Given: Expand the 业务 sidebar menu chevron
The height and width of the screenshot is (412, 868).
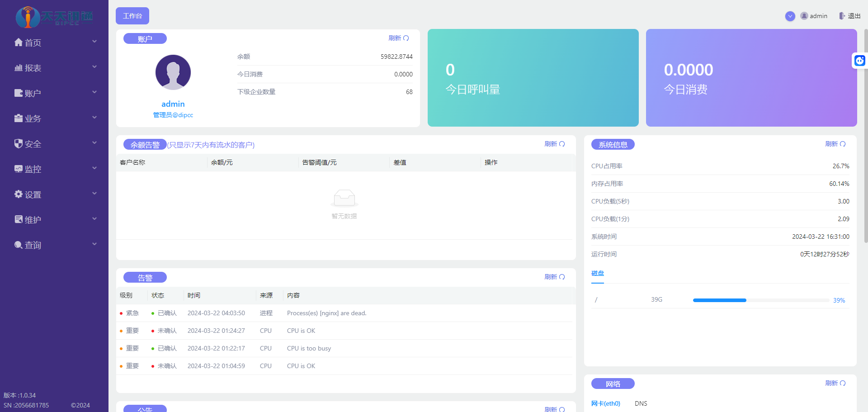Looking at the screenshot, I should click(94, 118).
